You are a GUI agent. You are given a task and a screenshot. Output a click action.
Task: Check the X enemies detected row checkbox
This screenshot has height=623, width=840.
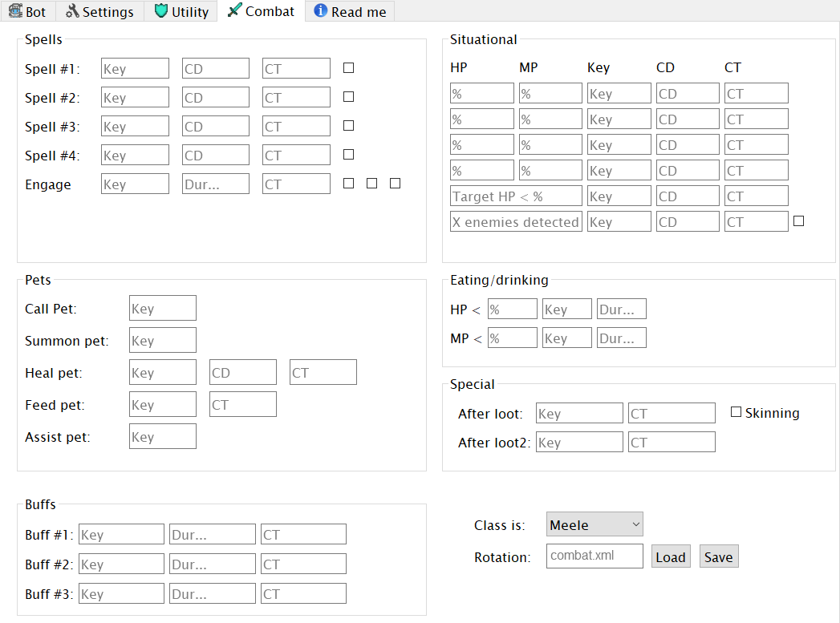[x=799, y=221]
